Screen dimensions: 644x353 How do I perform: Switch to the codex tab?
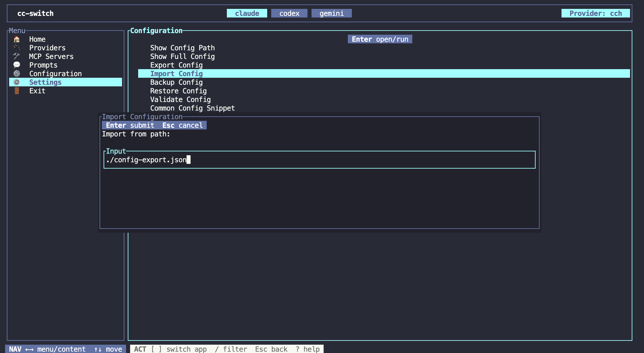[289, 13]
